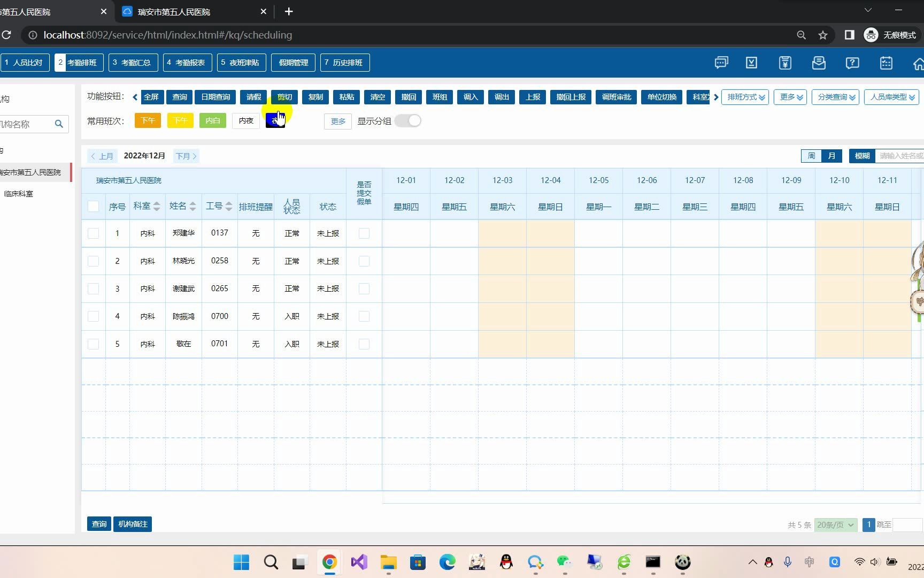Tick 是否提交假单 checkbox for 陈振鸿
The image size is (924, 578).
[364, 316]
